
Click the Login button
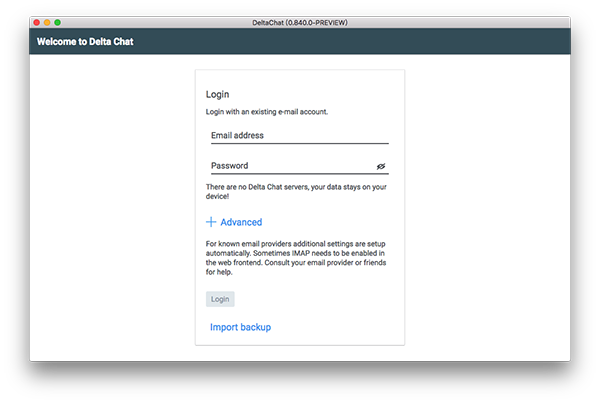point(220,299)
